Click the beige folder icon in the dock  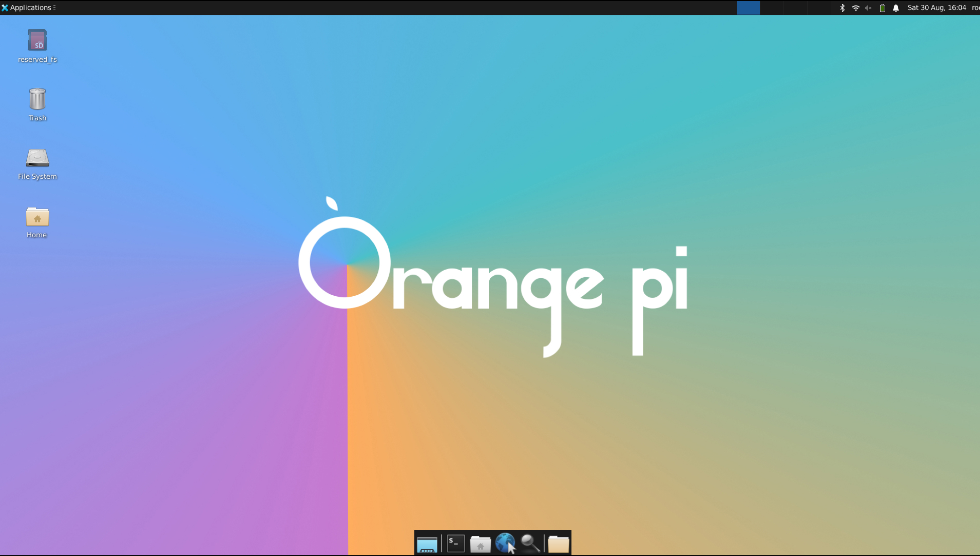pos(558,544)
